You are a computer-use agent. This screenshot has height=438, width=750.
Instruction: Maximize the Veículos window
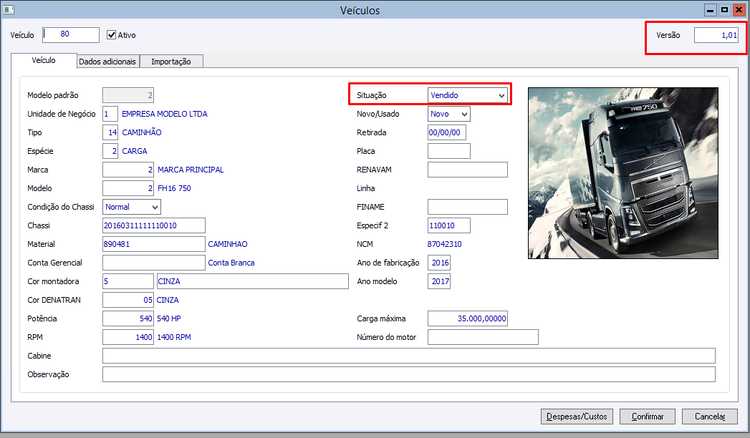[725, 10]
